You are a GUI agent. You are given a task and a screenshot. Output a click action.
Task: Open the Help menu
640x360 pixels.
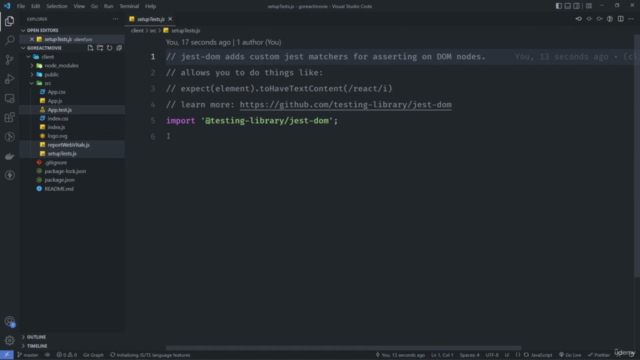(x=151, y=6)
